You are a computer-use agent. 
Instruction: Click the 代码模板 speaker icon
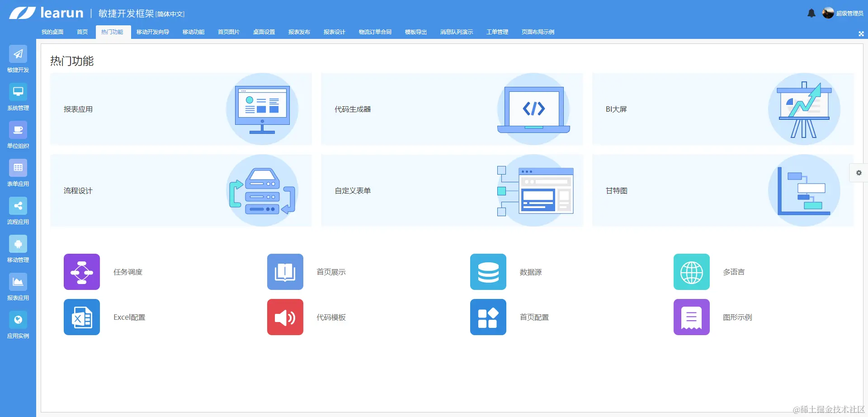point(285,317)
